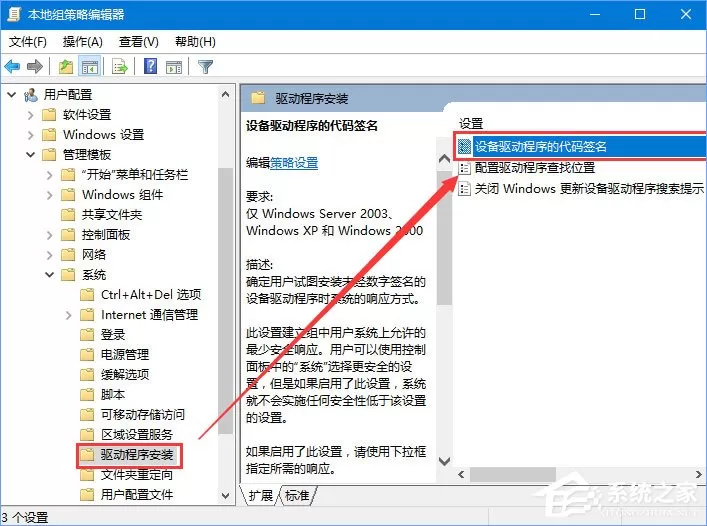Screen dimensions: 707x526
Task: Click the 设置 column header
Action: point(471,123)
